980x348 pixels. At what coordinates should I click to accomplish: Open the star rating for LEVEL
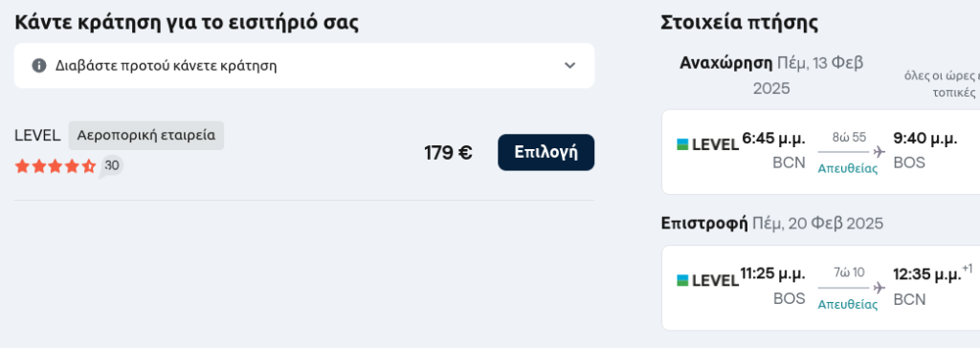point(55,166)
